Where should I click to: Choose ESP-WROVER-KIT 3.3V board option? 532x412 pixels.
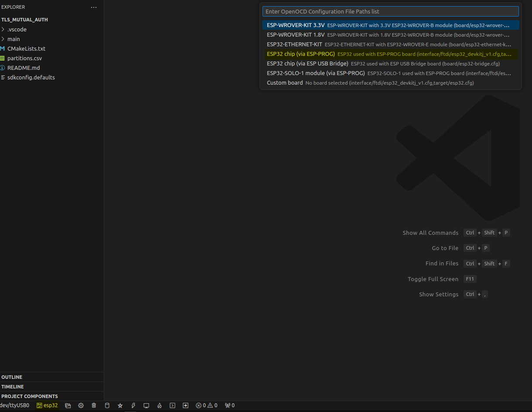pos(391,25)
